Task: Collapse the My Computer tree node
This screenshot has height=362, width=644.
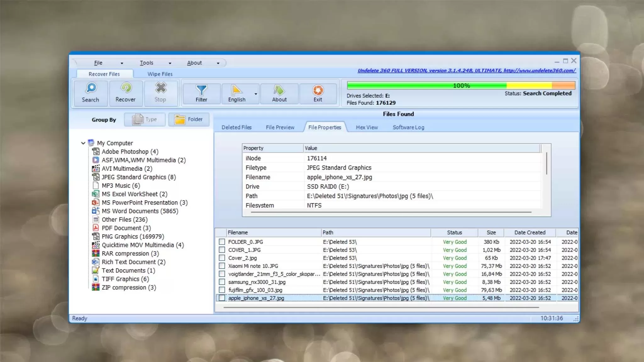Action: [83, 143]
